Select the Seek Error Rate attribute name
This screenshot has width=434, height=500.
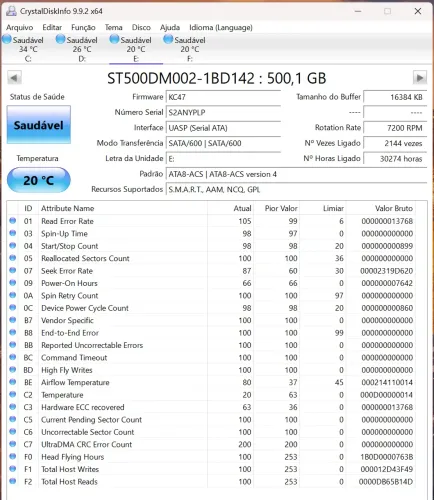pyautogui.click(x=67, y=271)
